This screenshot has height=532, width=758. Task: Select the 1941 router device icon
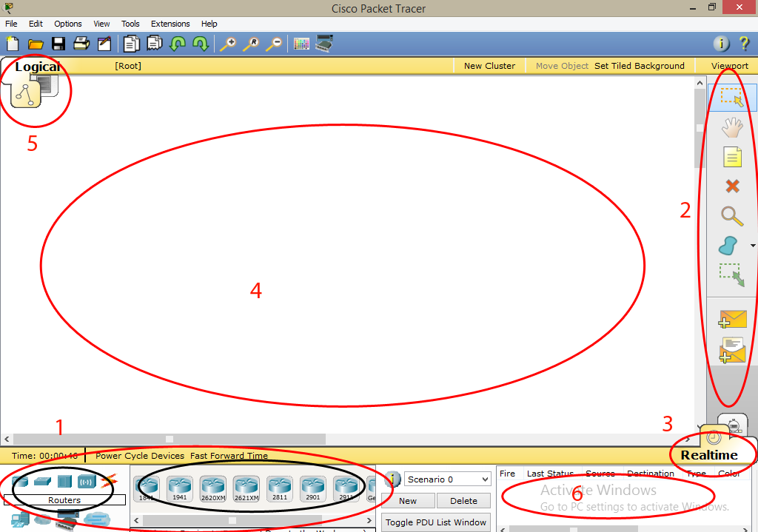pyautogui.click(x=180, y=487)
